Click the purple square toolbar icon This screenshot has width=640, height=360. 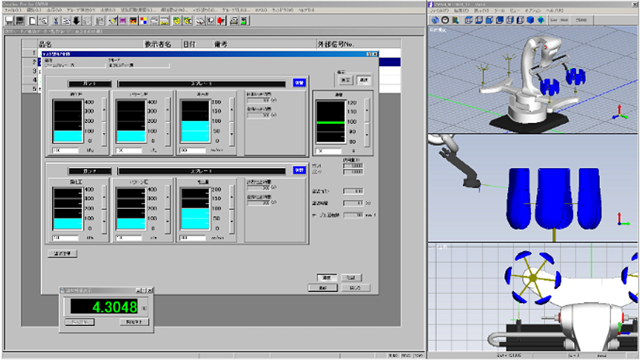pyautogui.click(x=122, y=20)
